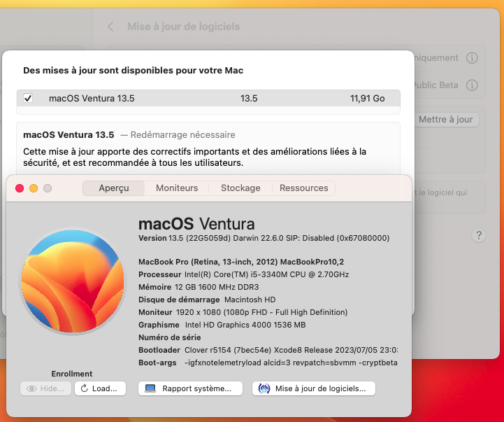Click the 11,91 Go size cell
The width and height of the screenshot is (504, 422).
coord(368,99)
